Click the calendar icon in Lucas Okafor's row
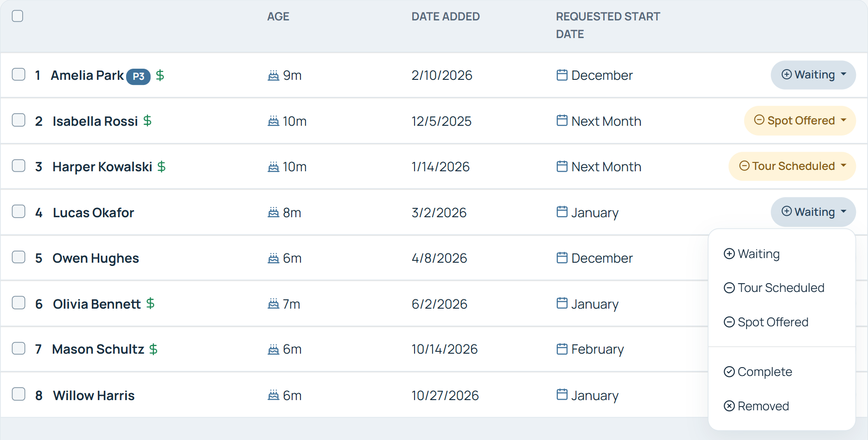The width and height of the screenshot is (868, 440). [562, 212]
